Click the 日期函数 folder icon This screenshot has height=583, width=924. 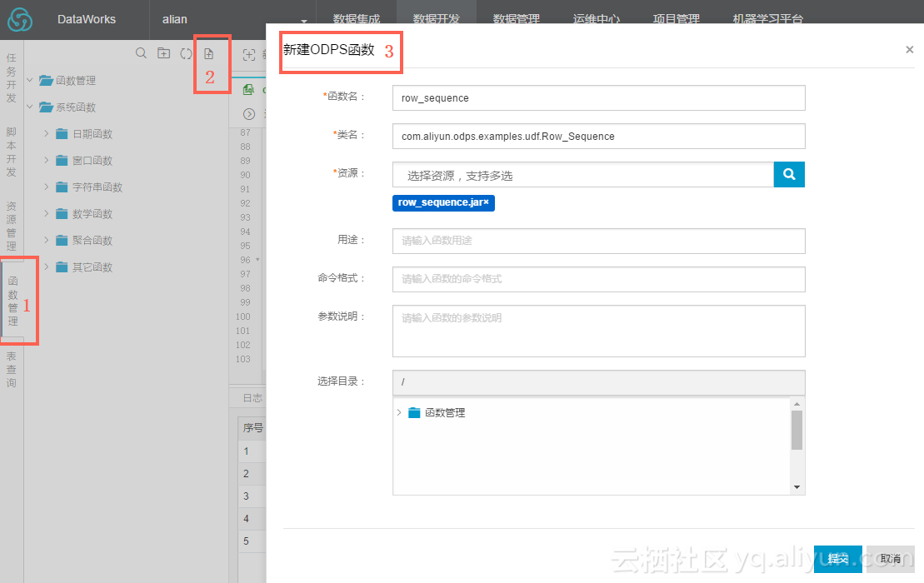tap(62, 134)
